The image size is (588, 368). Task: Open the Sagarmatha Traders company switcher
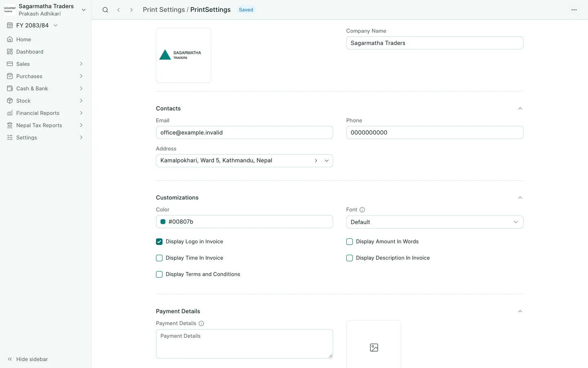(x=45, y=10)
